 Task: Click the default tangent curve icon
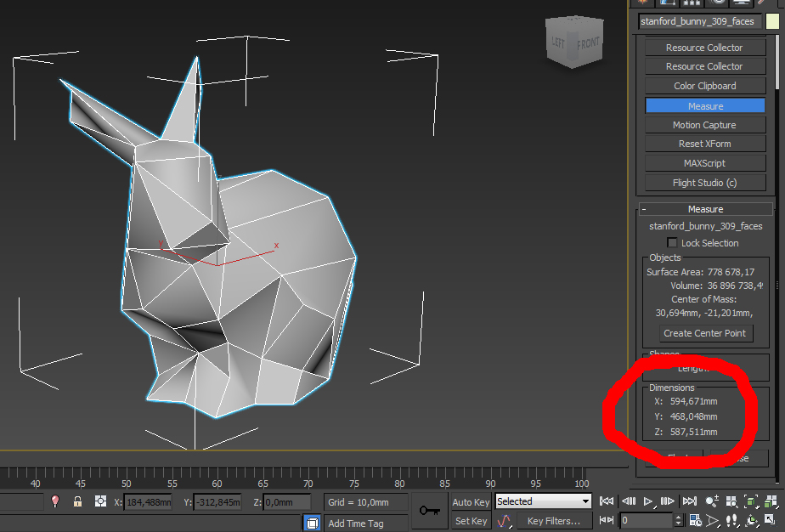(x=505, y=521)
